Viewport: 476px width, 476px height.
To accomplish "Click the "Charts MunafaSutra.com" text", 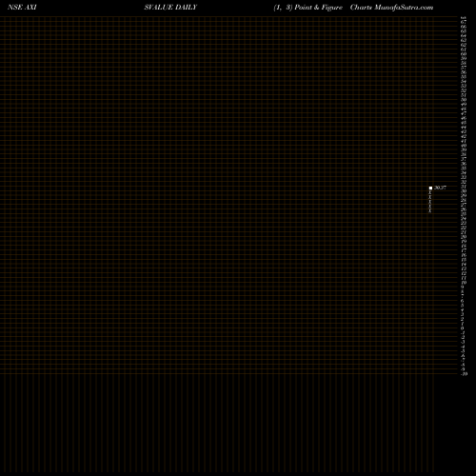I will tap(391, 8).
